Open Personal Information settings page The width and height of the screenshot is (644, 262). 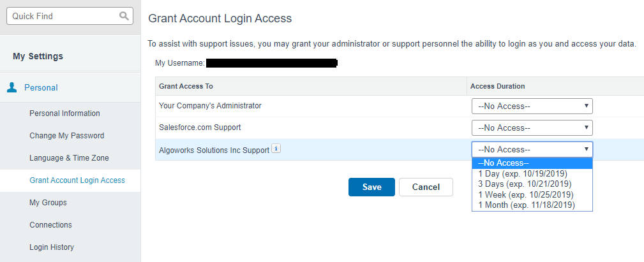coord(64,113)
